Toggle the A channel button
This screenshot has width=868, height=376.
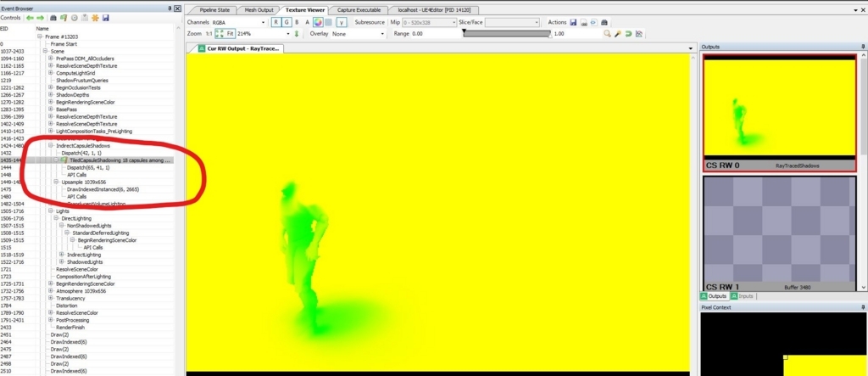pyautogui.click(x=307, y=22)
